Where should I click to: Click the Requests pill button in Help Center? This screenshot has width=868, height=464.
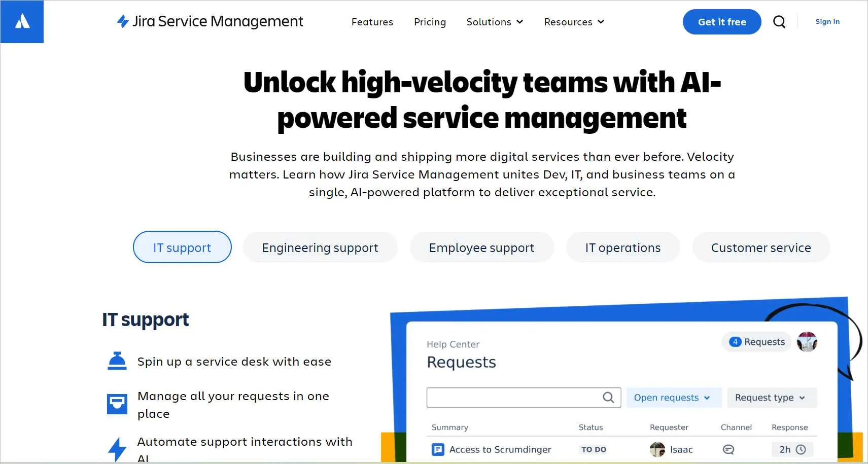point(756,342)
